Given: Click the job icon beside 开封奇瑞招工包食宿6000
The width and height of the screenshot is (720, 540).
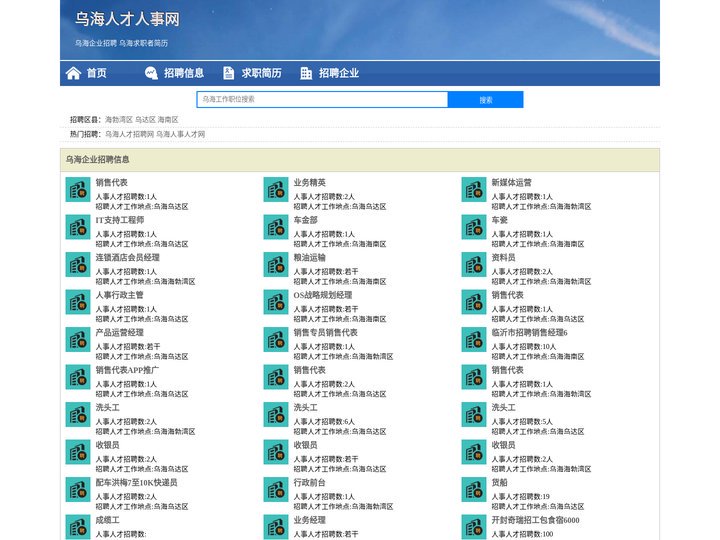Looking at the screenshot, I should pos(474,527).
